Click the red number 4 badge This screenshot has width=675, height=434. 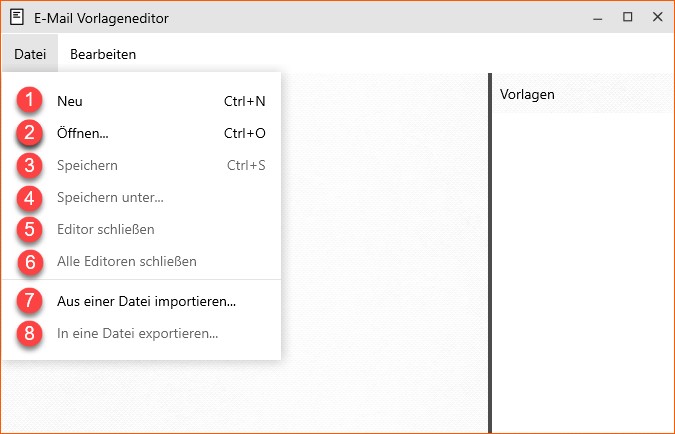coord(29,198)
